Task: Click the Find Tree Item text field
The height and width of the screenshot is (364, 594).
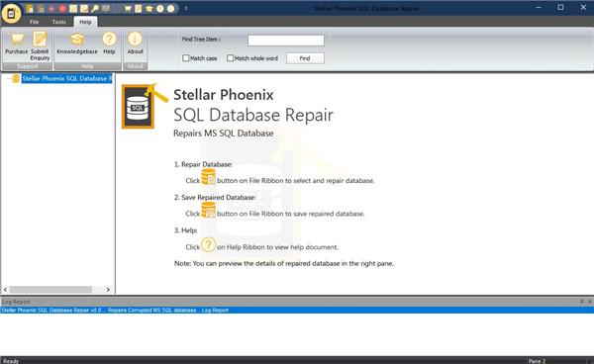Action: pos(286,41)
